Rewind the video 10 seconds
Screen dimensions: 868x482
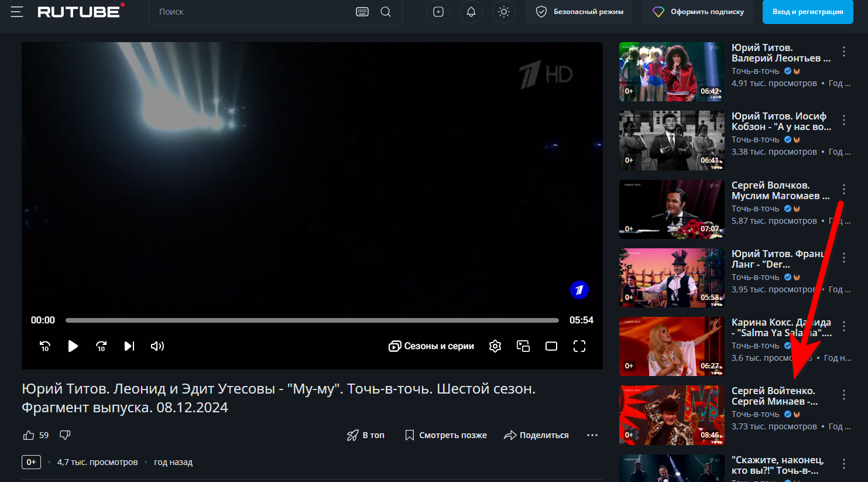click(x=45, y=346)
